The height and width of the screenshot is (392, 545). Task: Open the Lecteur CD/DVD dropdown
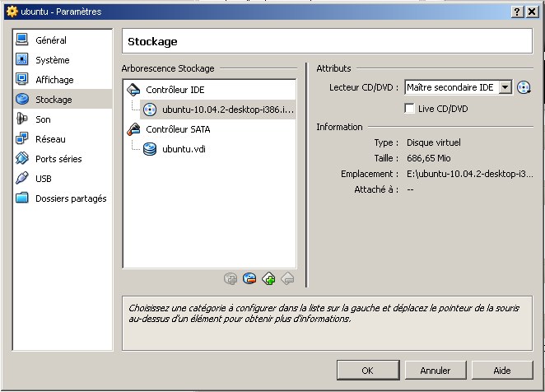(505, 88)
